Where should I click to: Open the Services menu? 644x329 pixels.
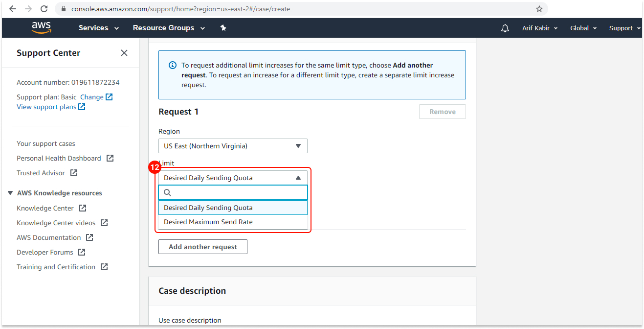[x=98, y=28]
